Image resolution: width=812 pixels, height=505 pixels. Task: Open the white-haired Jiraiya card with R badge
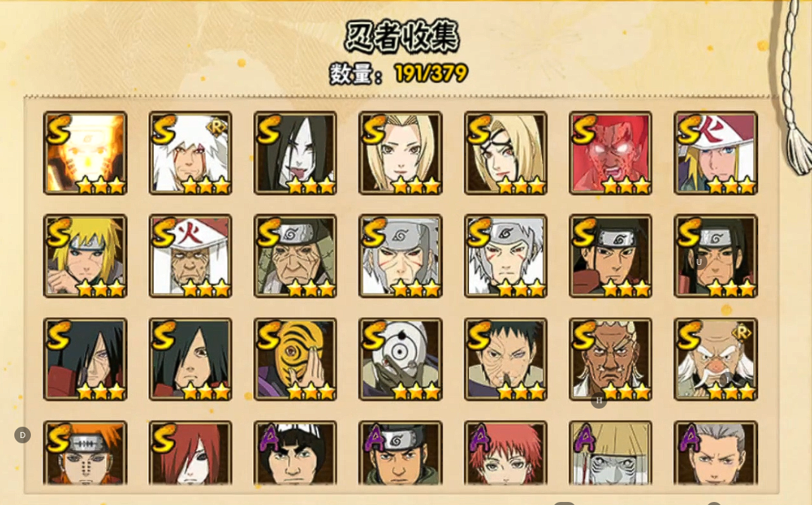tap(190, 153)
